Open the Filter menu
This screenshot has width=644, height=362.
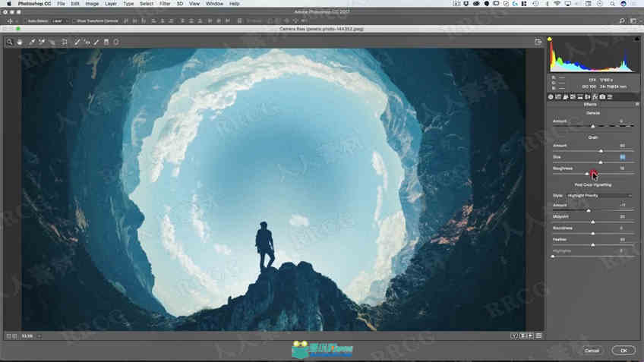(165, 3)
